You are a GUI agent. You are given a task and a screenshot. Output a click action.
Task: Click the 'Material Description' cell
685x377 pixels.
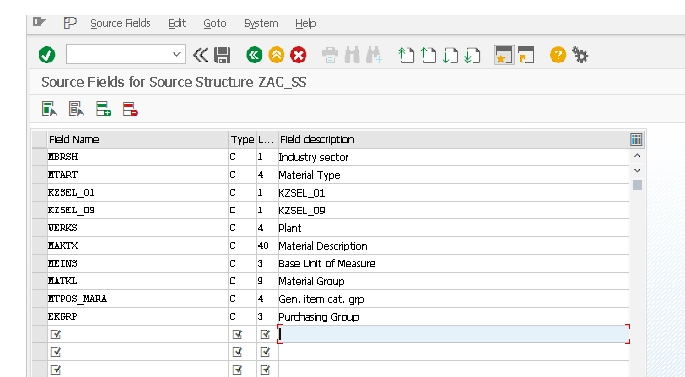coord(453,246)
